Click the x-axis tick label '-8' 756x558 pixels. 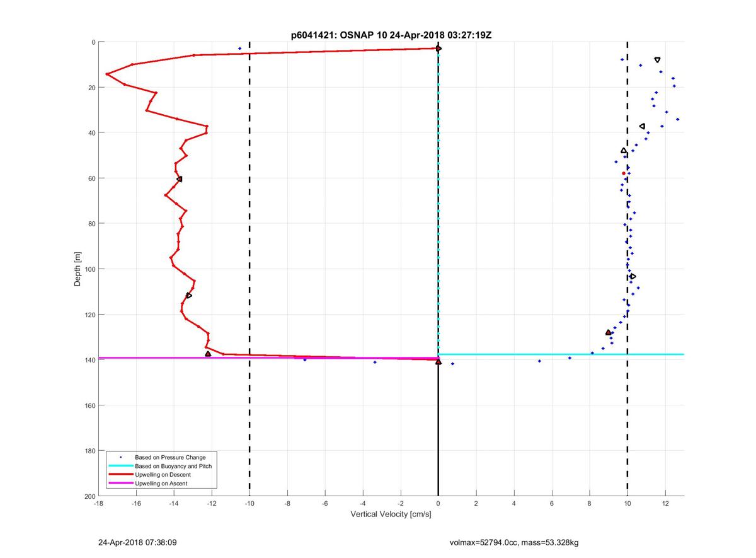[x=287, y=503]
